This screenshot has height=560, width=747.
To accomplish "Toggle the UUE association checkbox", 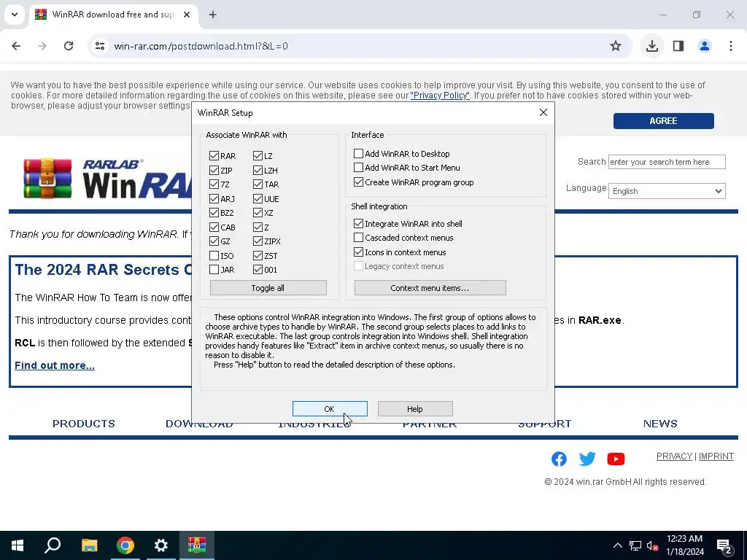I will 258,198.
